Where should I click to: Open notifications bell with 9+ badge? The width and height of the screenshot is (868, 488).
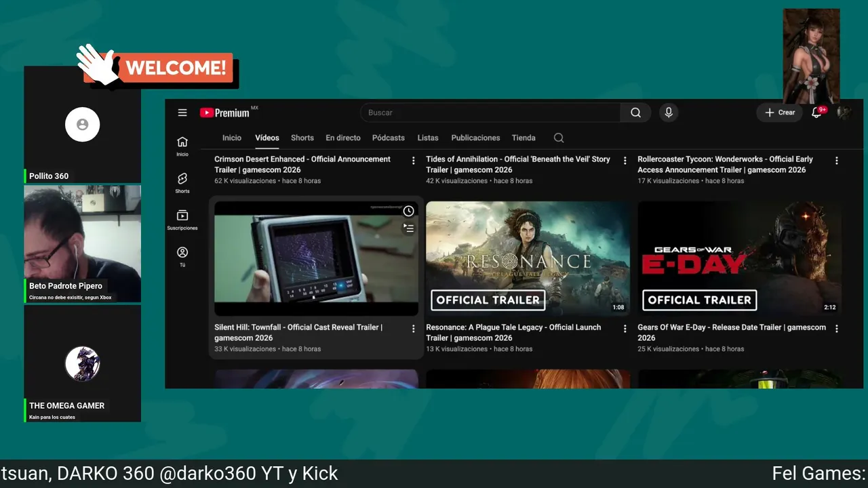[x=817, y=113]
